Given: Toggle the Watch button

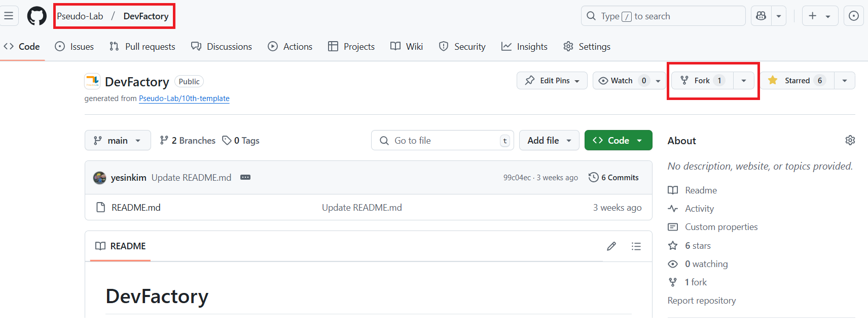Looking at the screenshot, I should point(622,81).
